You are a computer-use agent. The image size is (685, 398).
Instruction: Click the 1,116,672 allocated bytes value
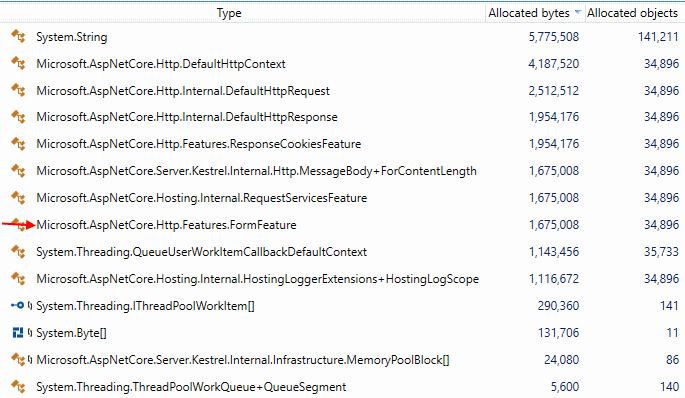click(554, 279)
